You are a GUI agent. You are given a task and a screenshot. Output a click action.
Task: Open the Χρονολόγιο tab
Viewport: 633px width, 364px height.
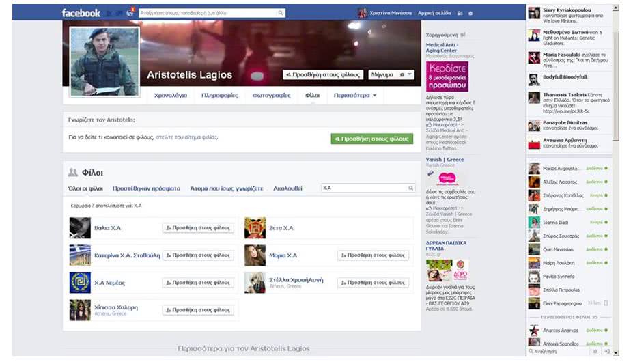point(170,95)
